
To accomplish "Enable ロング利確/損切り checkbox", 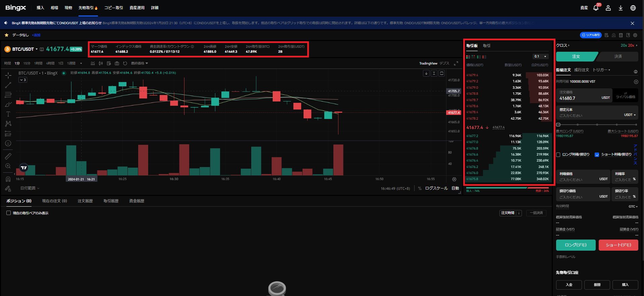I will 558,155.
